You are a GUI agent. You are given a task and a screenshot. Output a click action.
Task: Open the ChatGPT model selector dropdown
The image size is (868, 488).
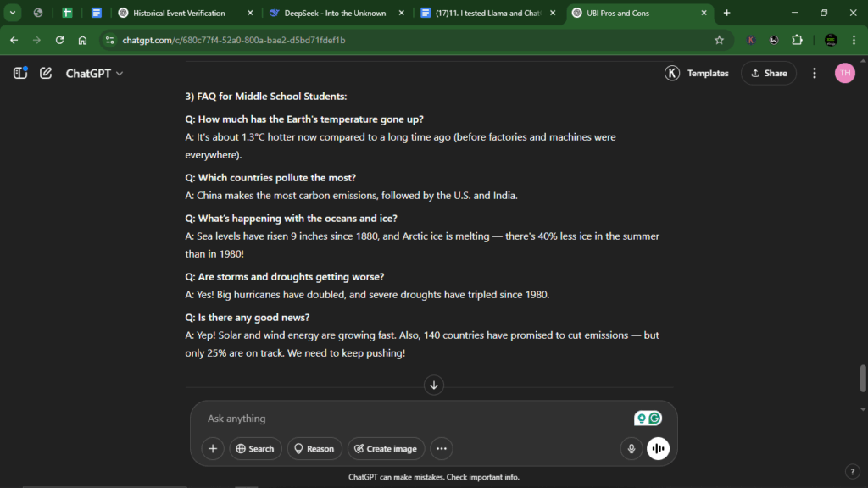pyautogui.click(x=94, y=74)
